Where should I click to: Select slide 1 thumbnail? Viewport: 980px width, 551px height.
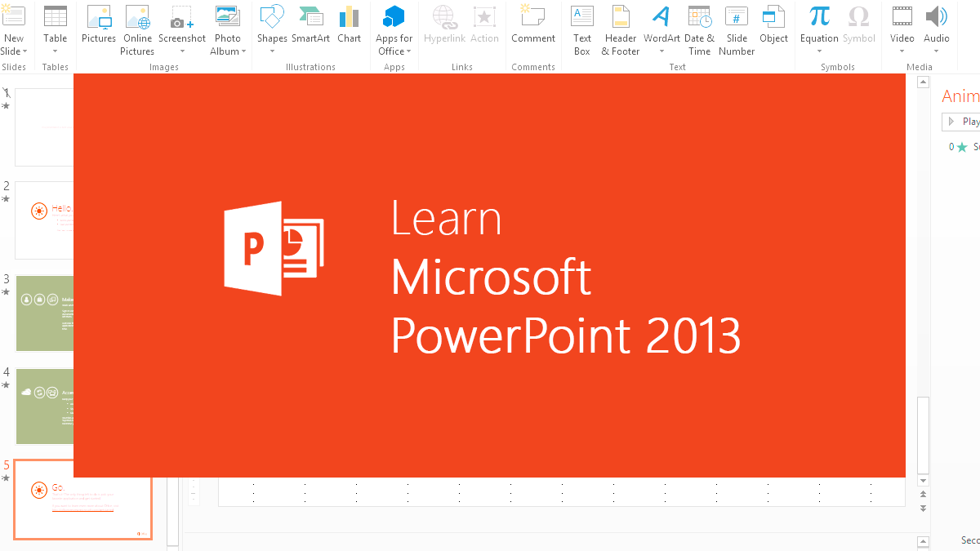point(44,127)
